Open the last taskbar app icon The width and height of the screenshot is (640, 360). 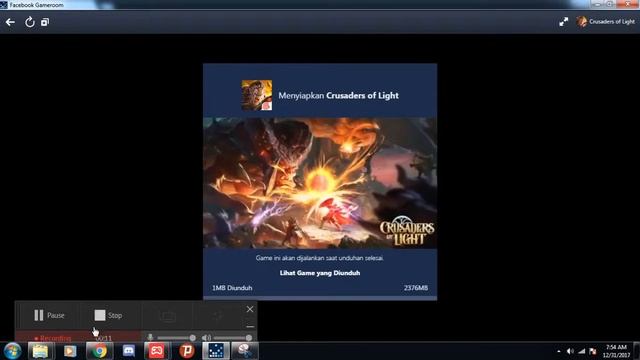(244, 351)
